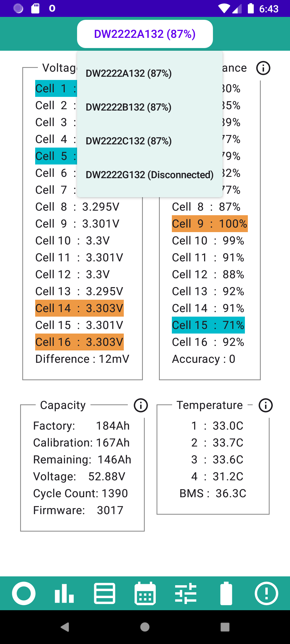Image resolution: width=290 pixels, height=644 pixels.
Task: Tap the battery icon in bottom bar
Action: click(226, 593)
